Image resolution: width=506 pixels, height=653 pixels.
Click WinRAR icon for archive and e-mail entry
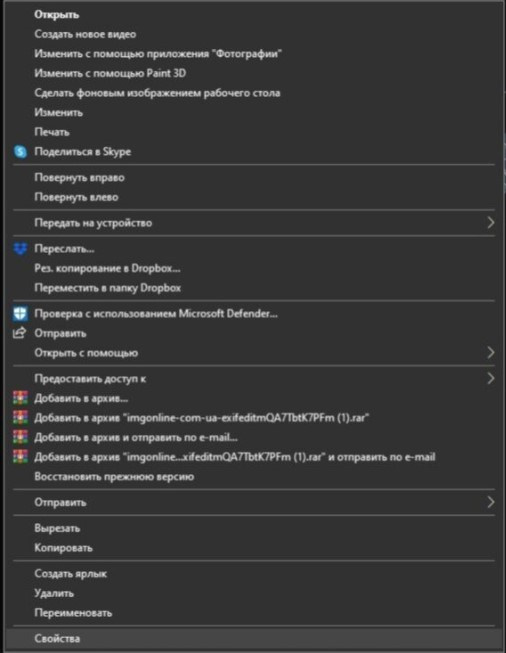click(20, 437)
